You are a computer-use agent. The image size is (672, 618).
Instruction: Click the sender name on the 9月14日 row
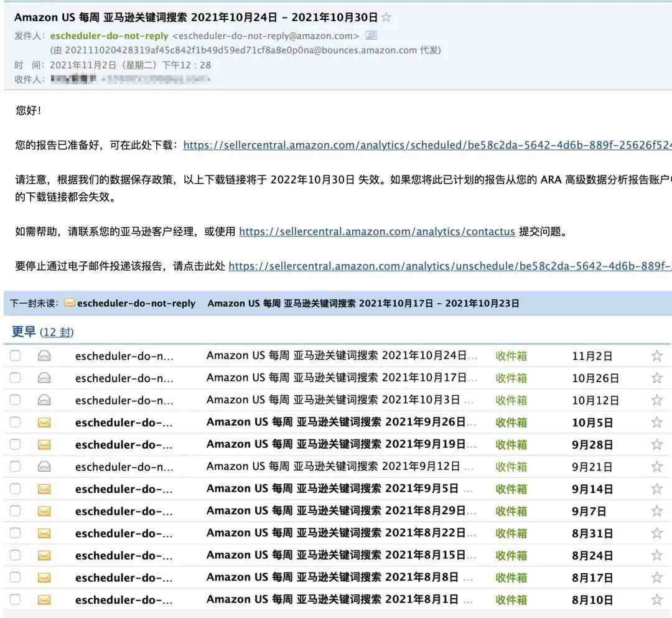(124, 489)
